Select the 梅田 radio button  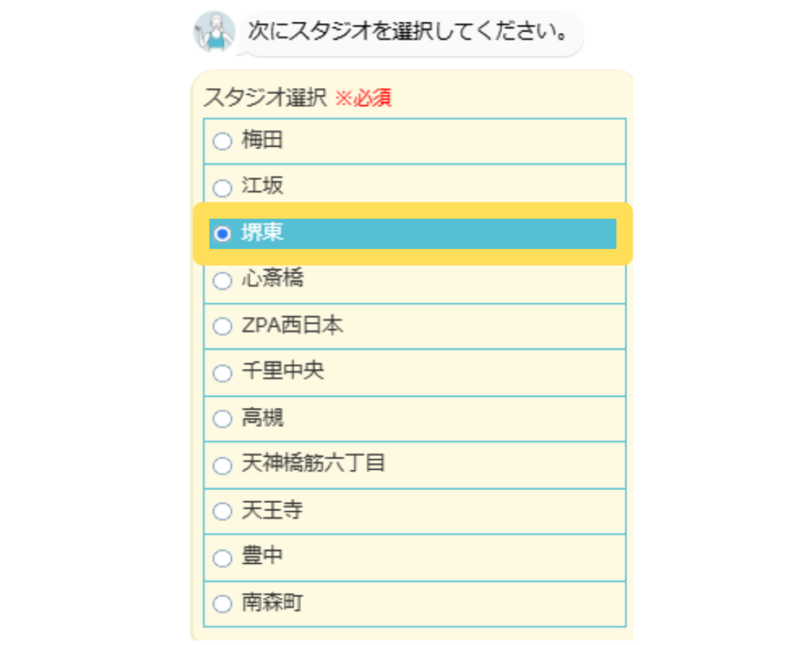tap(222, 141)
